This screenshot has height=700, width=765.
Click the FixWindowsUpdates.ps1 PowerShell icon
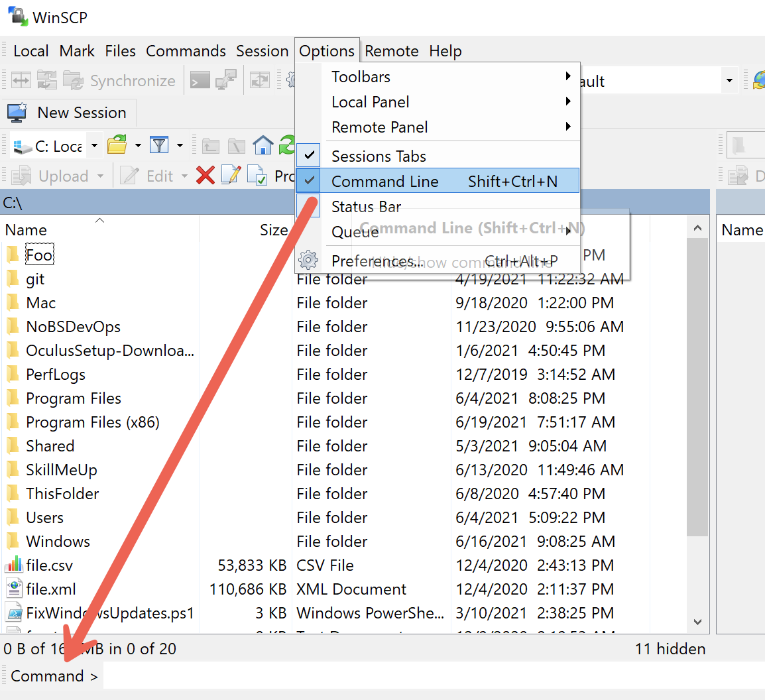[x=14, y=612]
